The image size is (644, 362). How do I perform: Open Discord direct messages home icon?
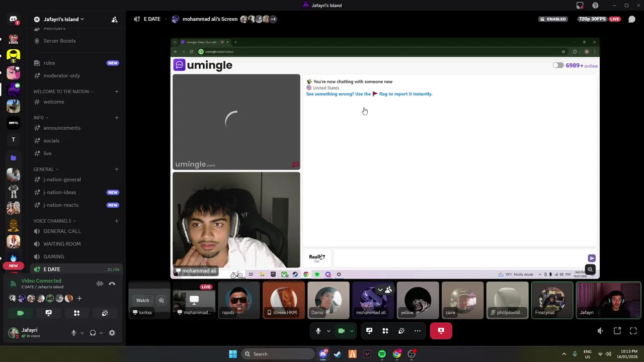[x=13, y=20]
